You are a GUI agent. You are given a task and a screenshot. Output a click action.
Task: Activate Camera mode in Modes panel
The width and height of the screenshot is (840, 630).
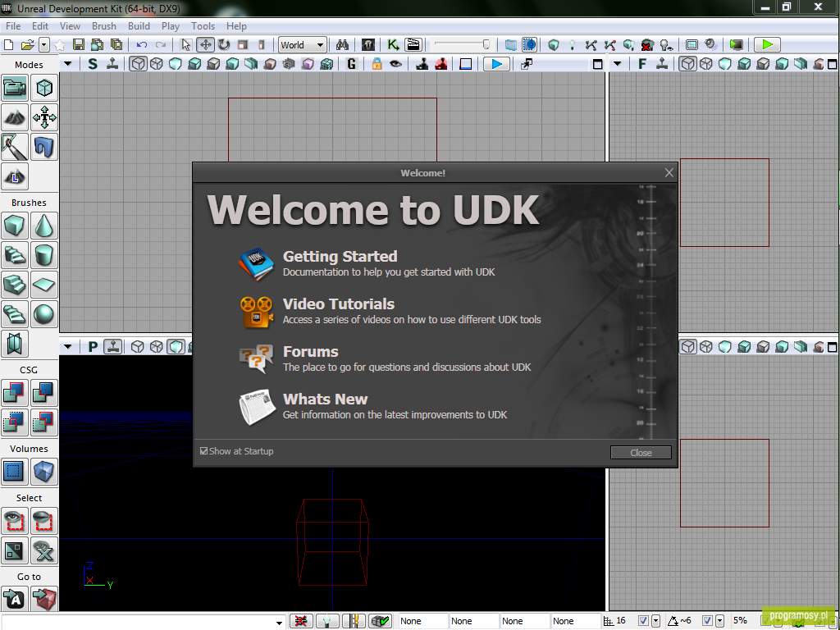point(15,88)
